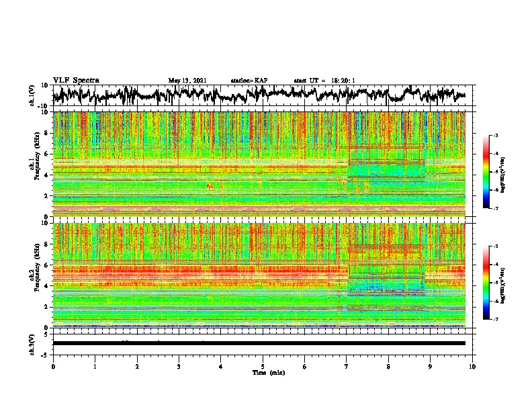This screenshot has height=411, width=532.
Task: Click the time axis tick label 10
Action: tap(472, 367)
